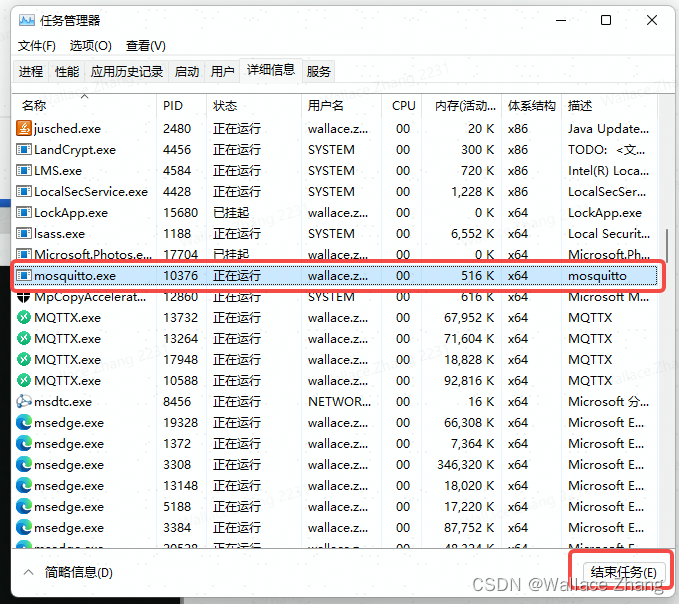Click the MQTTX icon for PID 13264
The width and height of the screenshot is (679, 604).
24,338
